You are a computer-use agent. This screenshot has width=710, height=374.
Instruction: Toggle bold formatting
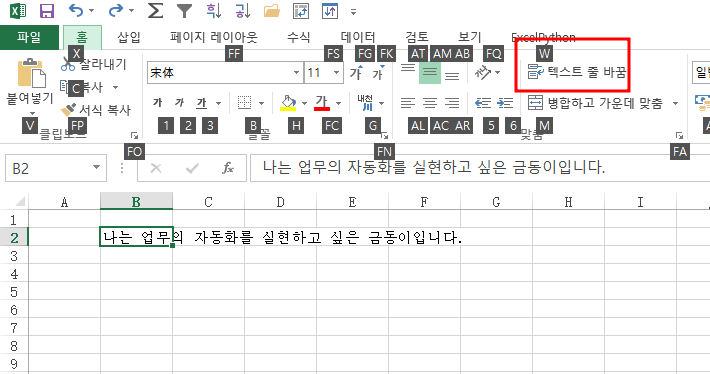click(158, 103)
